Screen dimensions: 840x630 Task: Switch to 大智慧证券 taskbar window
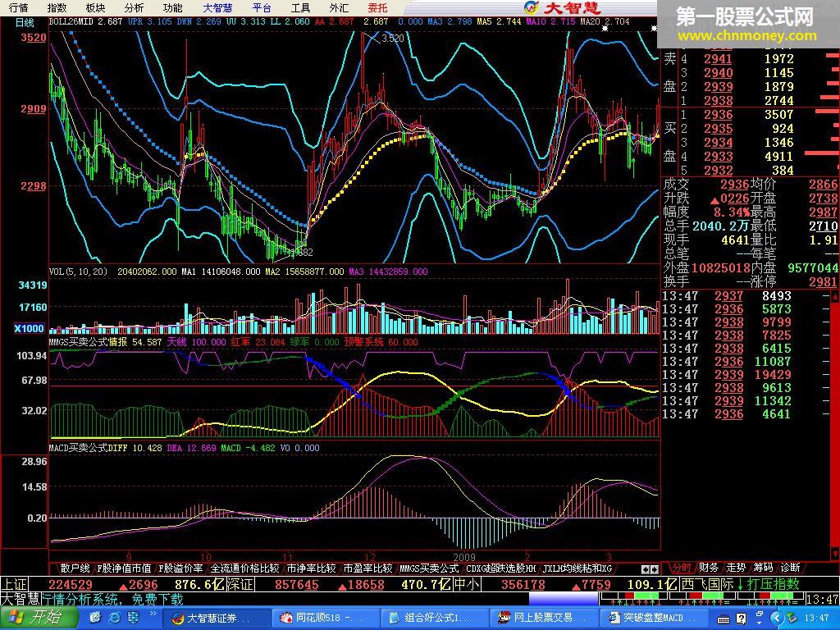(x=215, y=619)
